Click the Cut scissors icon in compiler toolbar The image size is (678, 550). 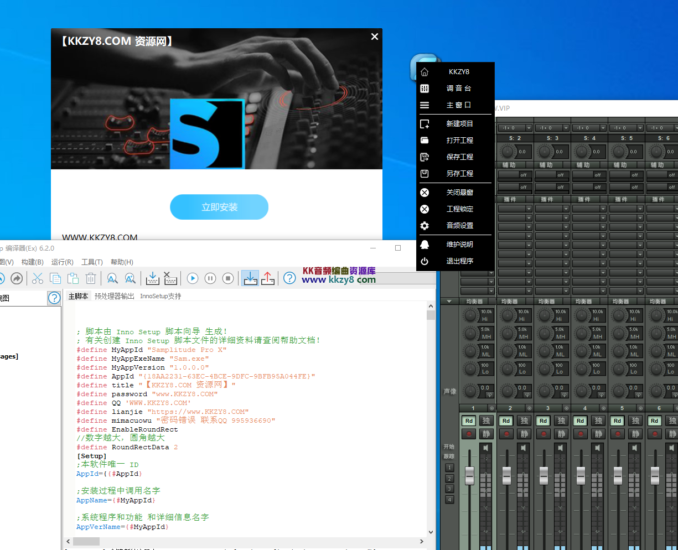pos(38,278)
